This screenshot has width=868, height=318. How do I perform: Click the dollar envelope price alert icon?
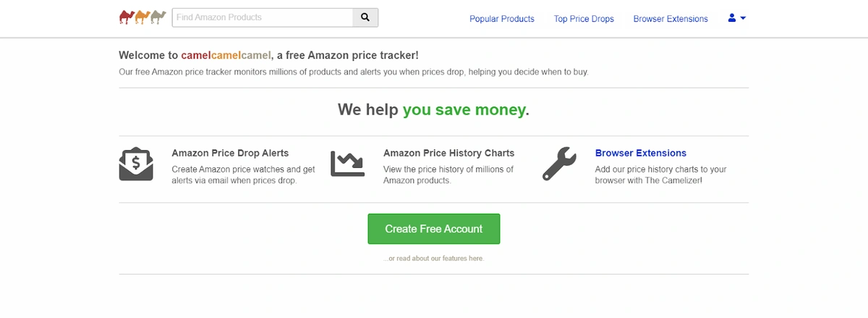click(136, 164)
